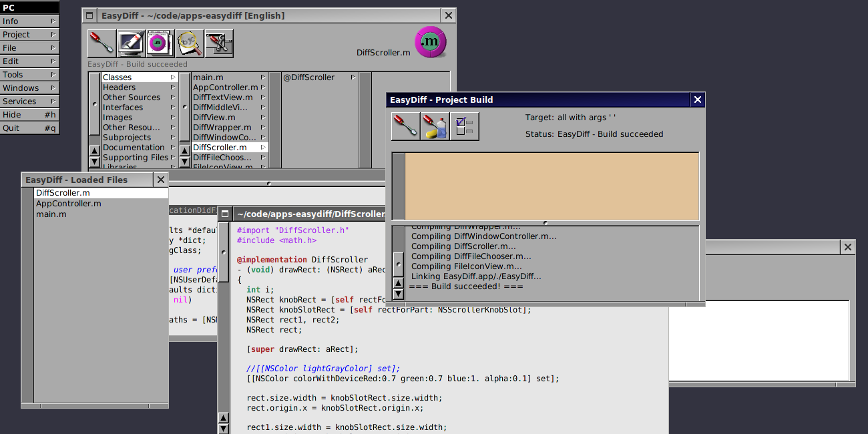Image resolution: width=868 pixels, height=434 pixels.
Task: Open Build Options checklist icon
Action: point(465,126)
